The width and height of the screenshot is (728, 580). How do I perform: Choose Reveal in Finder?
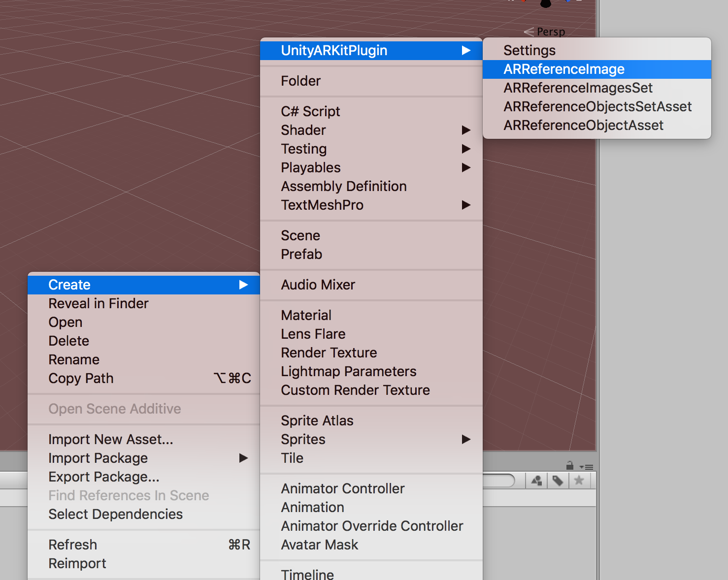[x=143, y=303]
